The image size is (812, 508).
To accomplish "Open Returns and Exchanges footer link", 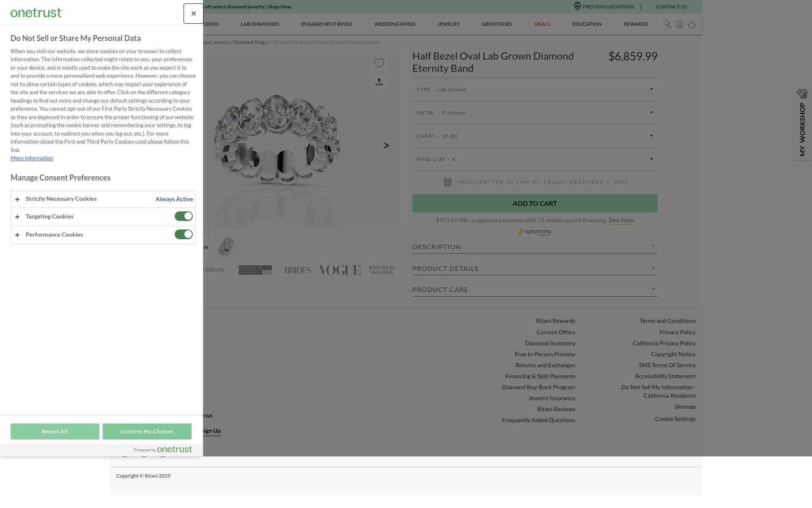I will tap(545, 366).
